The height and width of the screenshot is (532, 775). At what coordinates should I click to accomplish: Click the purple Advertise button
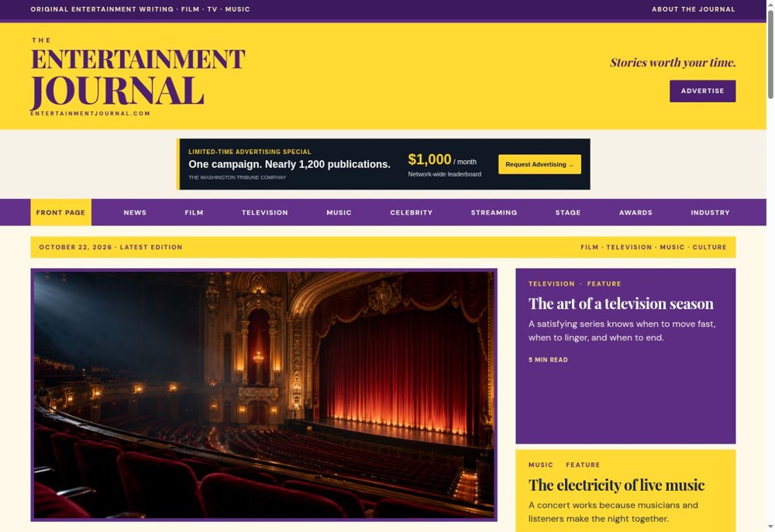pos(702,91)
